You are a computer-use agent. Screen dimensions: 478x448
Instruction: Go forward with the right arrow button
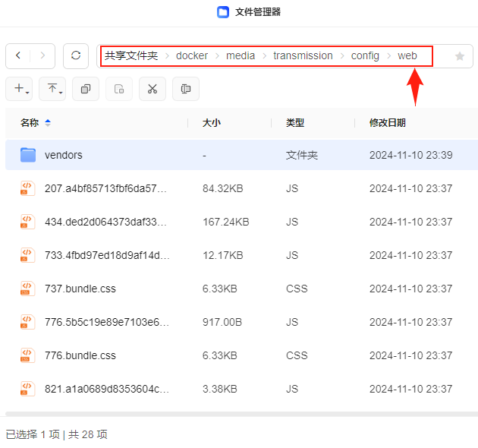[x=42, y=56]
